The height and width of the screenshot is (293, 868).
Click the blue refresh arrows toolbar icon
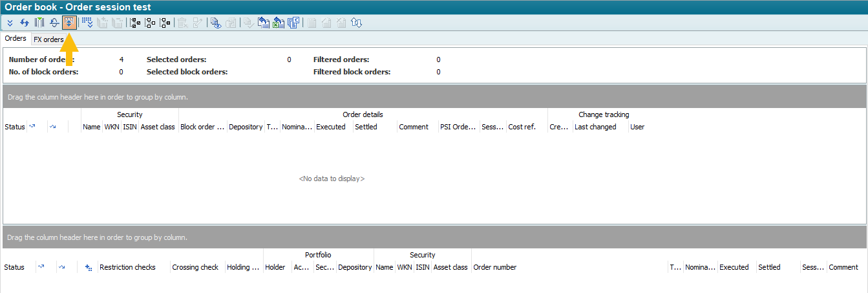pos(25,23)
